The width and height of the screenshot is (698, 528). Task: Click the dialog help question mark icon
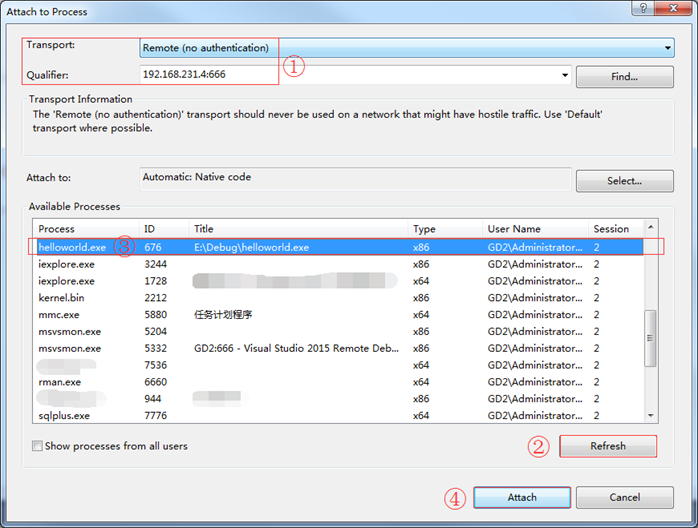coord(644,8)
